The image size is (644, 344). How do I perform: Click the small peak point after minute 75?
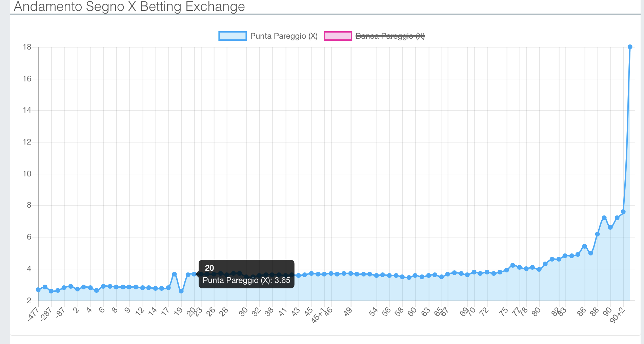pos(512,265)
